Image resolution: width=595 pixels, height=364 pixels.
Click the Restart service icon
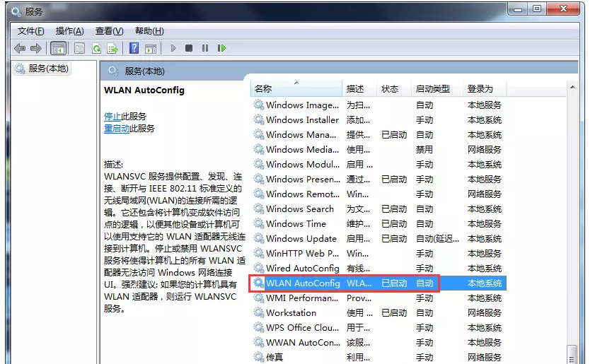[221, 48]
